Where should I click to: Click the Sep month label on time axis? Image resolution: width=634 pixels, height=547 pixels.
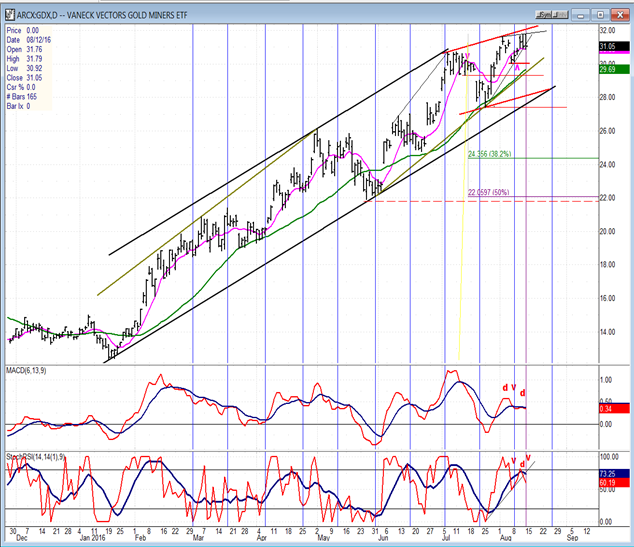[x=572, y=538]
